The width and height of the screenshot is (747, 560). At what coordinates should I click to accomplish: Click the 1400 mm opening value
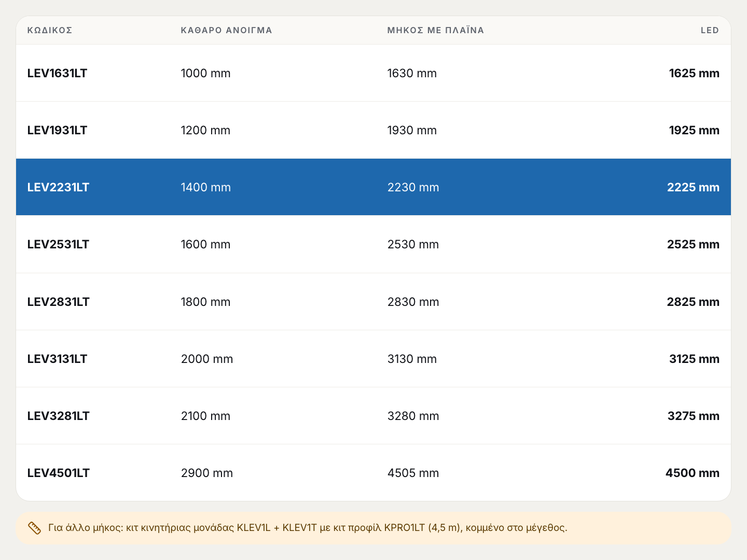[206, 187]
